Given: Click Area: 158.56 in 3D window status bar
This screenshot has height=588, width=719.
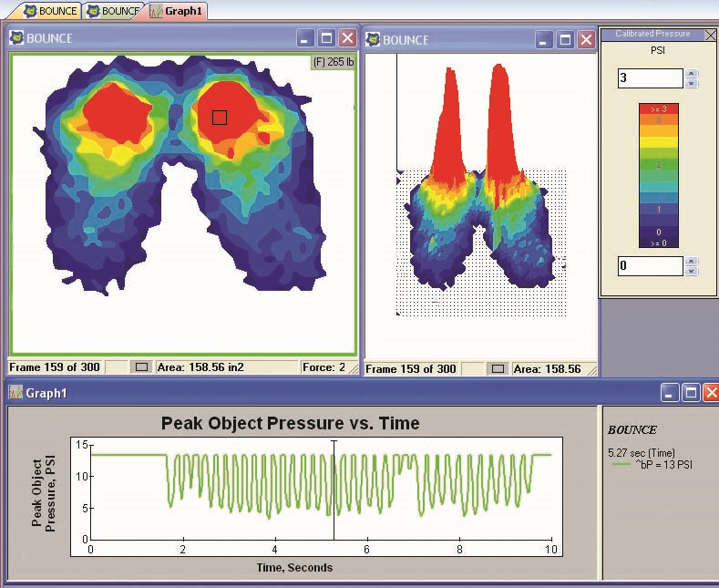Looking at the screenshot, I should (547, 369).
